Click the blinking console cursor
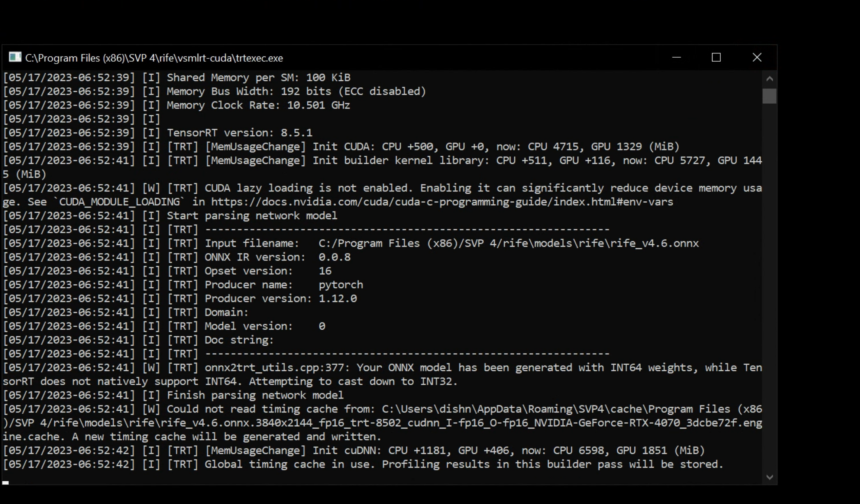Image resolution: width=860 pixels, height=504 pixels. click(x=6, y=483)
